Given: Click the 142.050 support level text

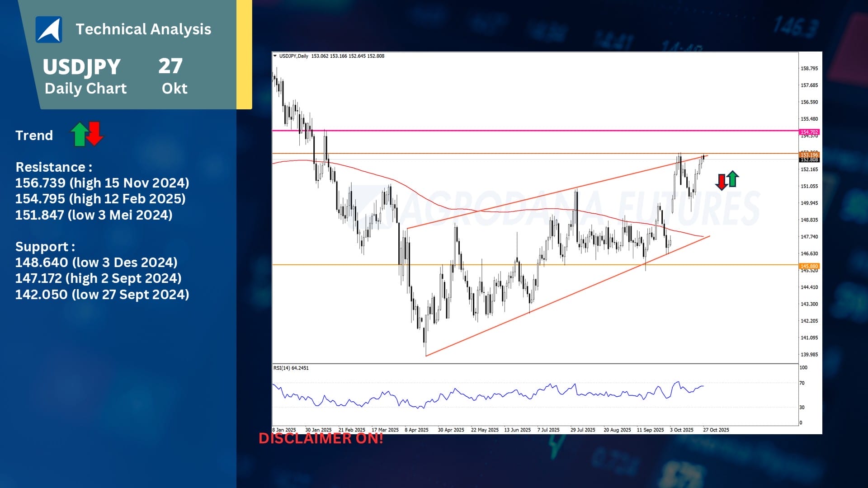Looking at the screenshot, I should (102, 295).
